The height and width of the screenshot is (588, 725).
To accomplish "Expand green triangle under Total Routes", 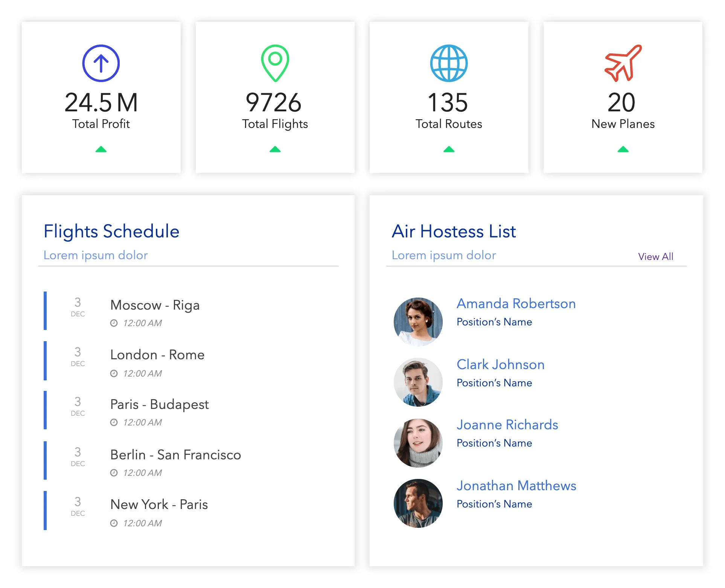I will tap(449, 149).
